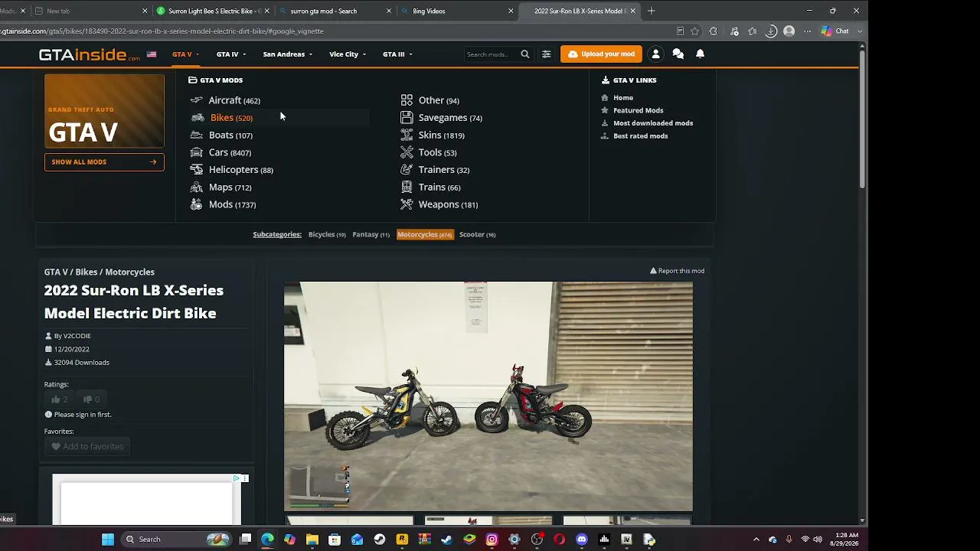
Task: Open the language flag selector
Action: pos(152,54)
